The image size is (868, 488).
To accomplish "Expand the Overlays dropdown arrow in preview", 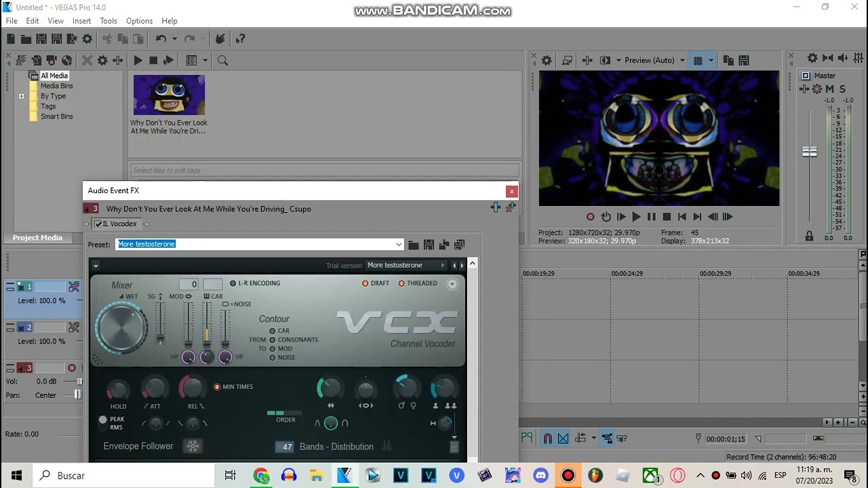I will [x=711, y=60].
